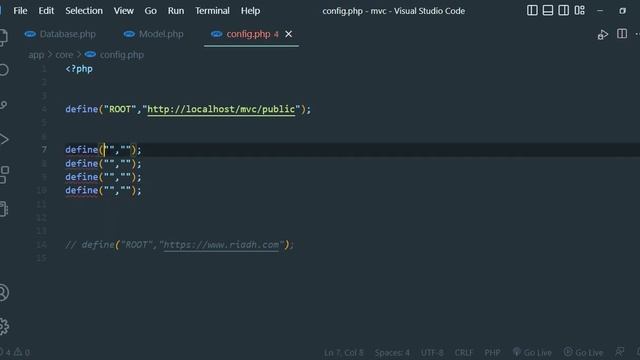This screenshot has height=360, width=640.
Task: Split the editor to the right
Action: (x=622, y=34)
